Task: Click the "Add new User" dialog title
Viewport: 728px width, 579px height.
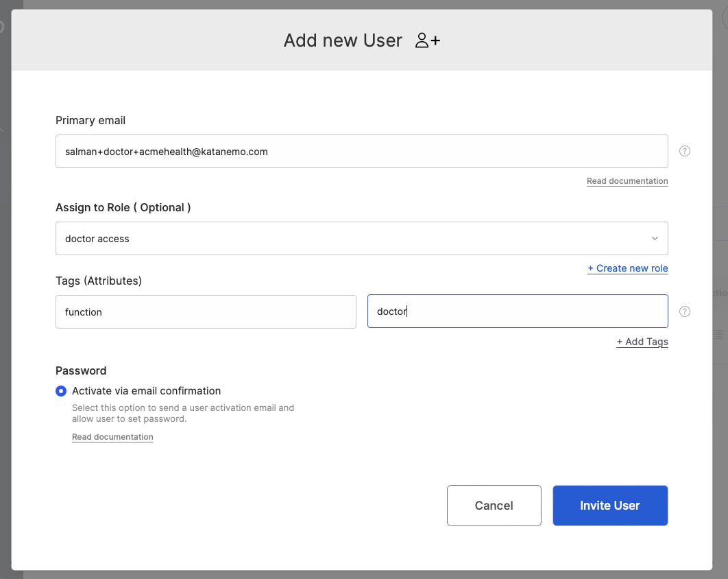Action: point(343,40)
